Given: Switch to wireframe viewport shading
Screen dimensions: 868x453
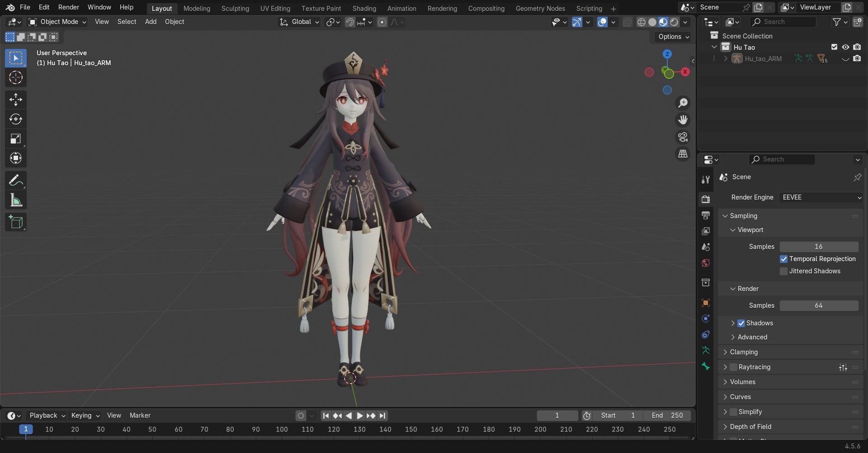Looking at the screenshot, I should pyautogui.click(x=642, y=22).
